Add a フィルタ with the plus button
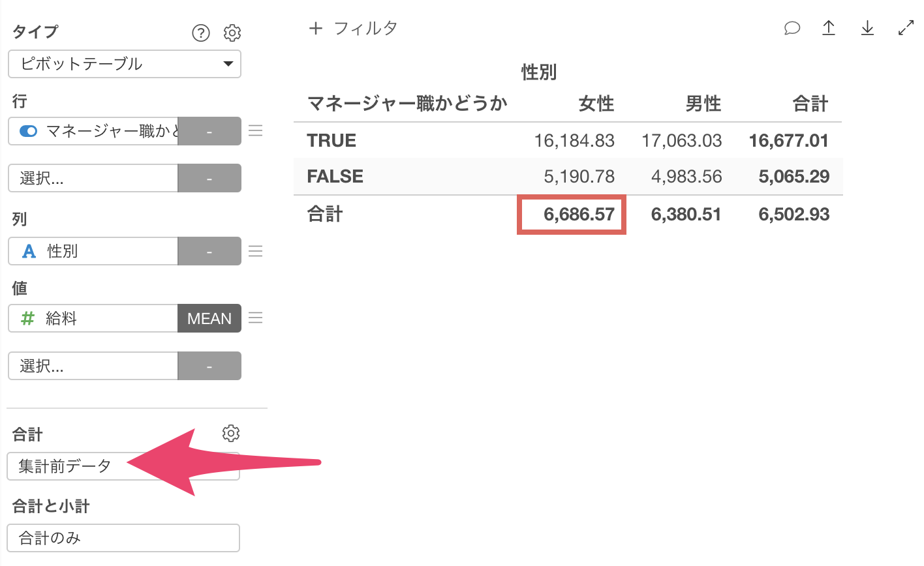The width and height of the screenshot is (924, 566). pyautogui.click(x=316, y=28)
